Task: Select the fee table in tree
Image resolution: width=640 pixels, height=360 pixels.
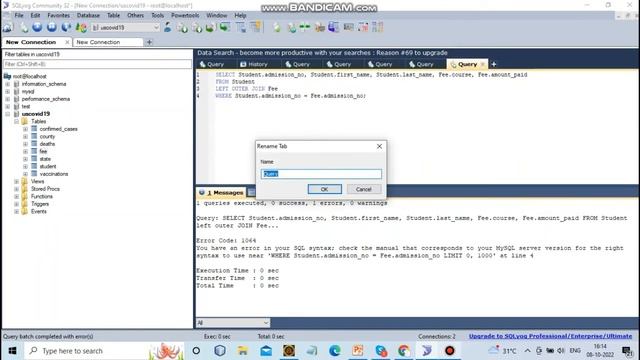Action: click(x=43, y=151)
